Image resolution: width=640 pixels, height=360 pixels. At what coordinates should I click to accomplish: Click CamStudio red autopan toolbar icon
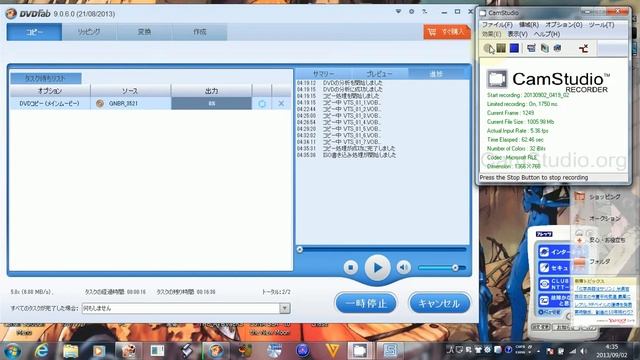click(584, 49)
